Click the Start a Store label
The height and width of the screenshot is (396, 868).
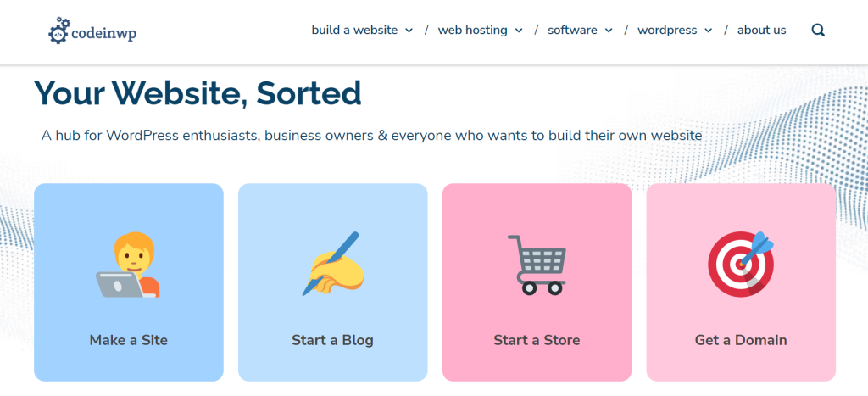click(537, 339)
